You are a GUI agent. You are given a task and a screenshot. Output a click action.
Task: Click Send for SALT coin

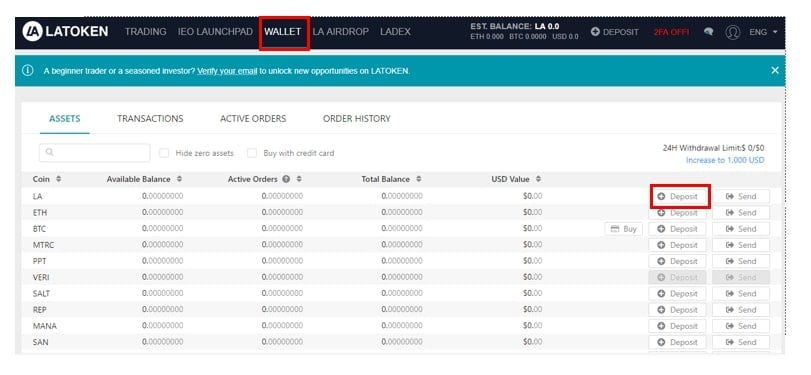(x=741, y=293)
